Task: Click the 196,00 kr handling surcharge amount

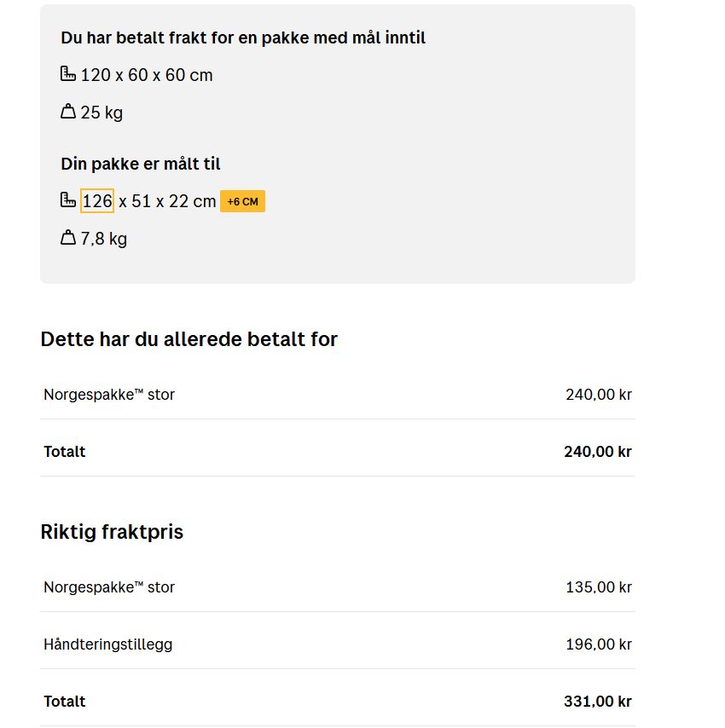Action: 598,644
